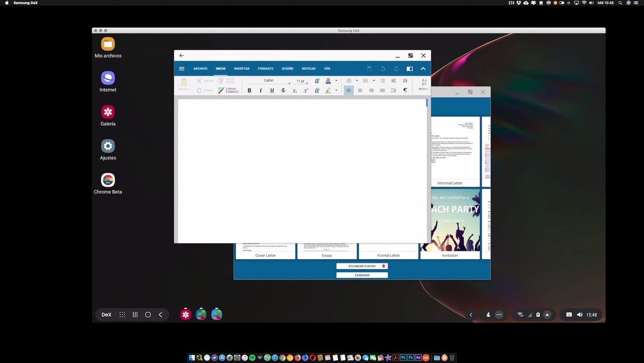The image size is (644, 363).
Task: Switch to the INSERTAR ribbon tab
Action: [x=242, y=68]
